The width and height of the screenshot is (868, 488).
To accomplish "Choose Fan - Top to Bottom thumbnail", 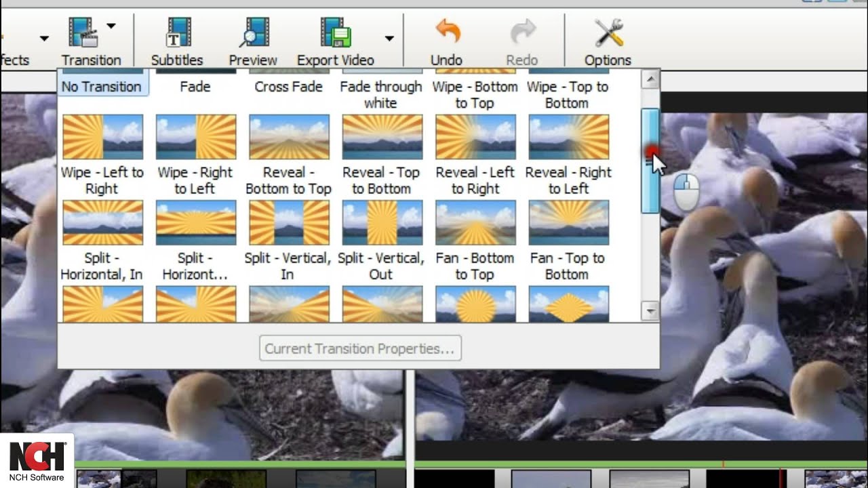I will pyautogui.click(x=569, y=222).
